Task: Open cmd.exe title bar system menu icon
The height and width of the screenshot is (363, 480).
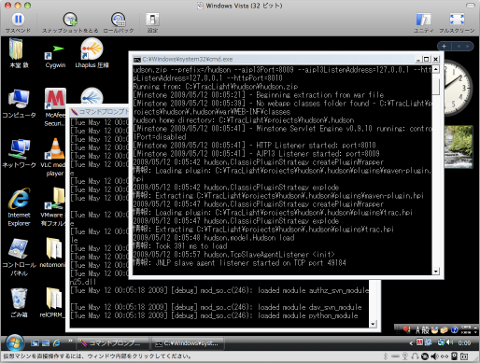Action: 137,60
